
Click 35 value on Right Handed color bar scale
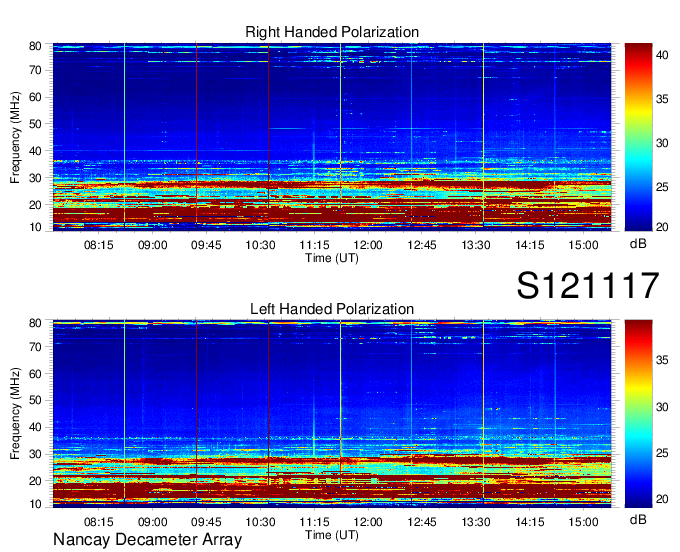662,99
